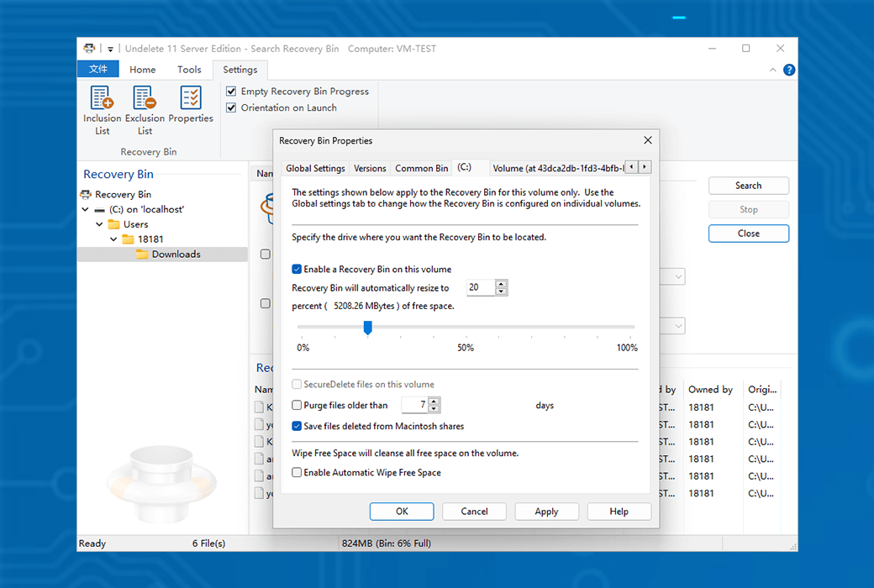Click the blue help question mark icon
874x588 pixels.
pyautogui.click(x=789, y=70)
